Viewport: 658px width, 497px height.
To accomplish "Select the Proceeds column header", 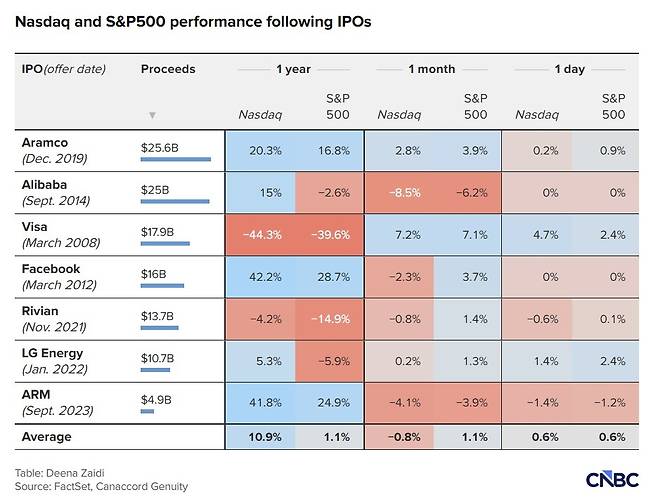I will (168, 69).
